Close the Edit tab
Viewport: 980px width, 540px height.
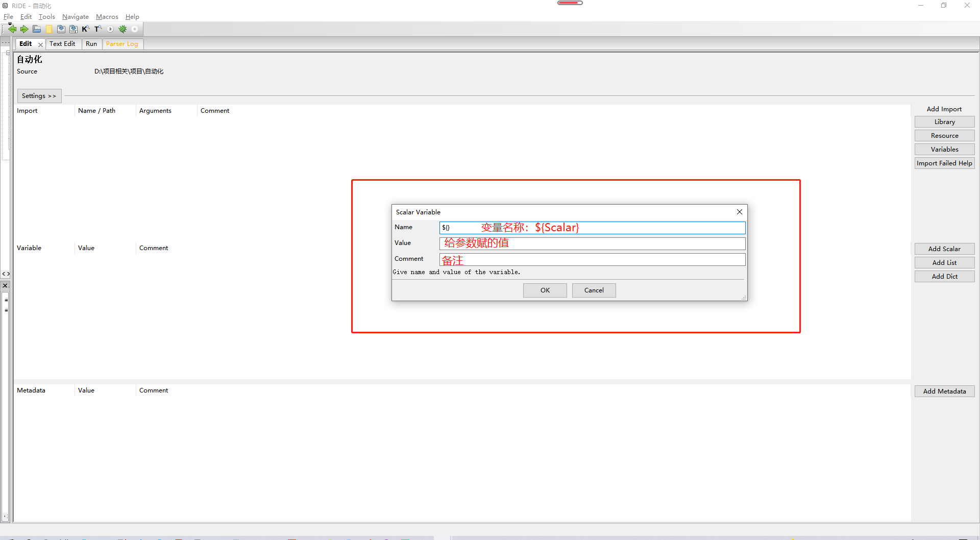pos(40,45)
